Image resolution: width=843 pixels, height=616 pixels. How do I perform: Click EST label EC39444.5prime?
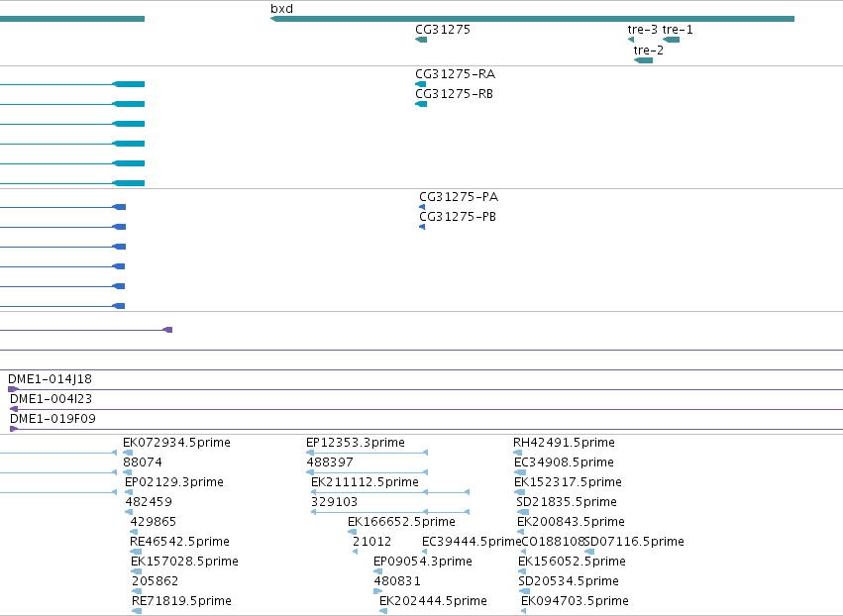click(472, 542)
